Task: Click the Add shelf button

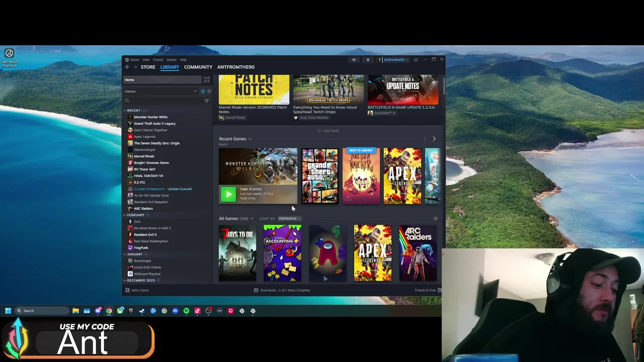Action: point(328,131)
